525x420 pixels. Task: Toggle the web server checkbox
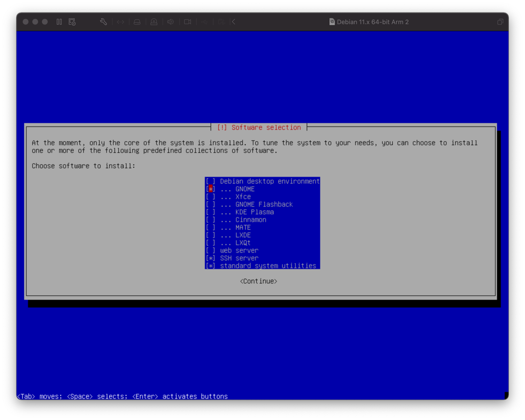211,251
